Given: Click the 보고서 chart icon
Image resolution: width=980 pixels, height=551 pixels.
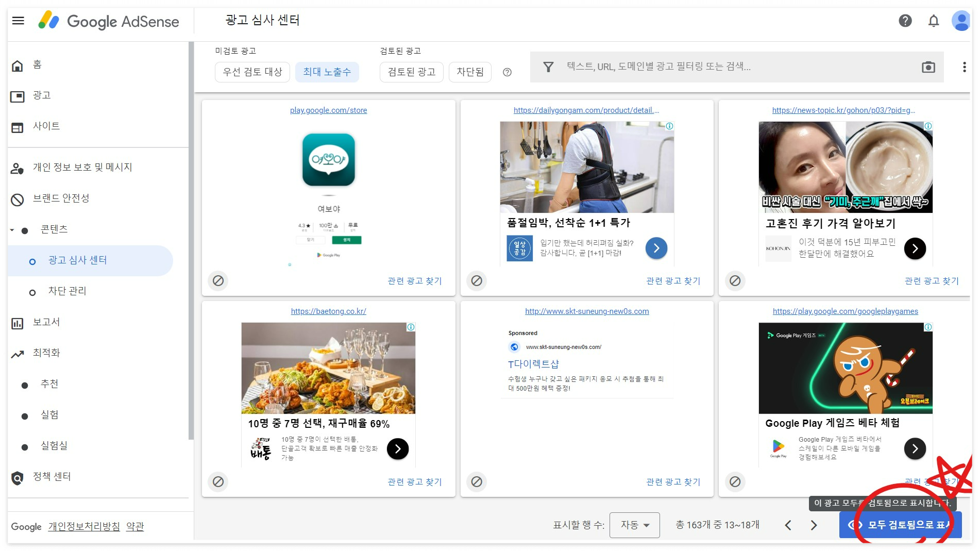Looking at the screenshot, I should (18, 323).
